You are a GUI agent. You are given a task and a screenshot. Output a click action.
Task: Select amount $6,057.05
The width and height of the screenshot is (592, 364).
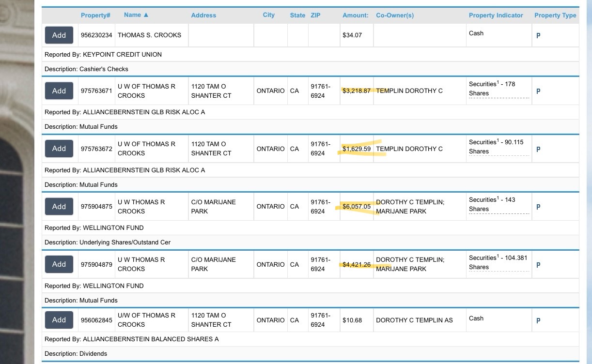357,206
